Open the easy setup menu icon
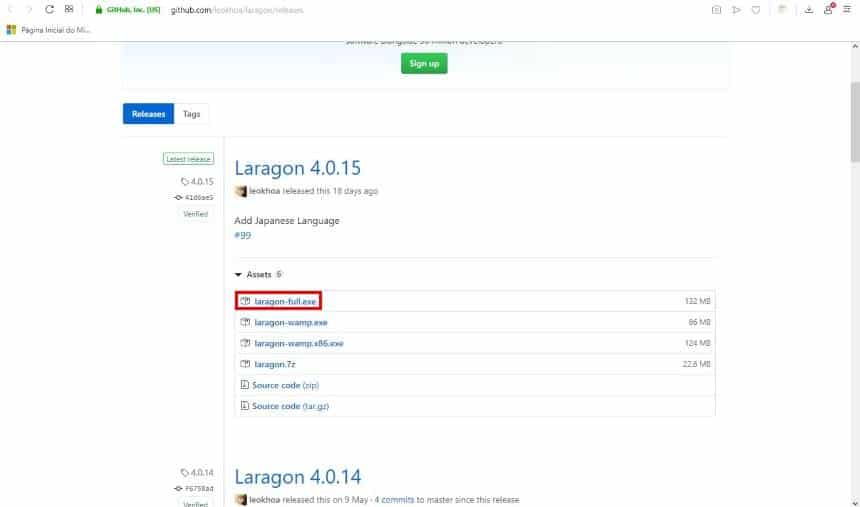860x507 pixels. pos(847,9)
